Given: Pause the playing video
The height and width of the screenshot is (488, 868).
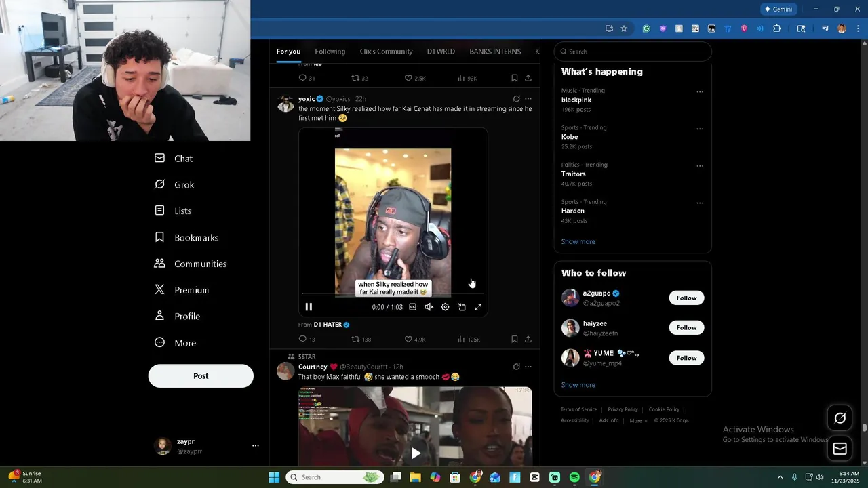Looking at the screenshot, I should coord(309,307).
